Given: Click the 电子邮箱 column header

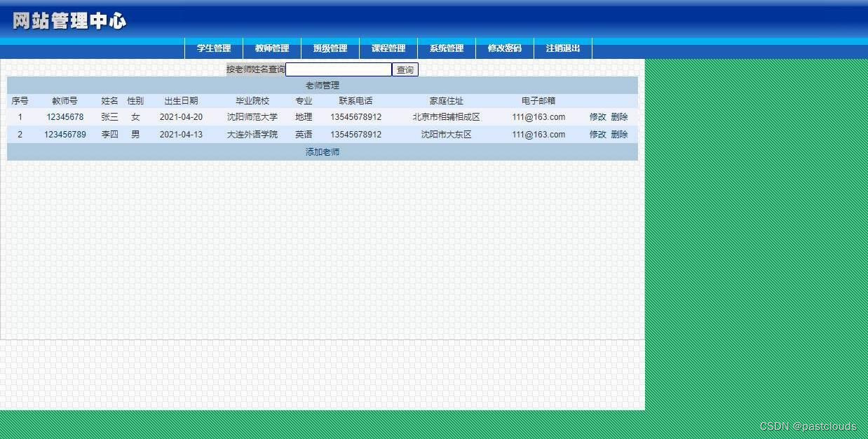Looking at the screenshot, I should [538, 101].
